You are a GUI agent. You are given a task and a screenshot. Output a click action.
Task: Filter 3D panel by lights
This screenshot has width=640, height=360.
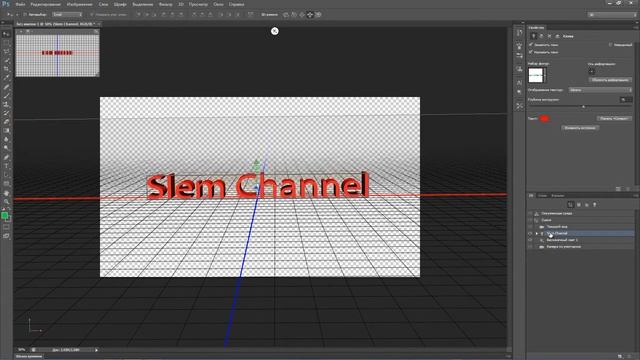(594, 204)
